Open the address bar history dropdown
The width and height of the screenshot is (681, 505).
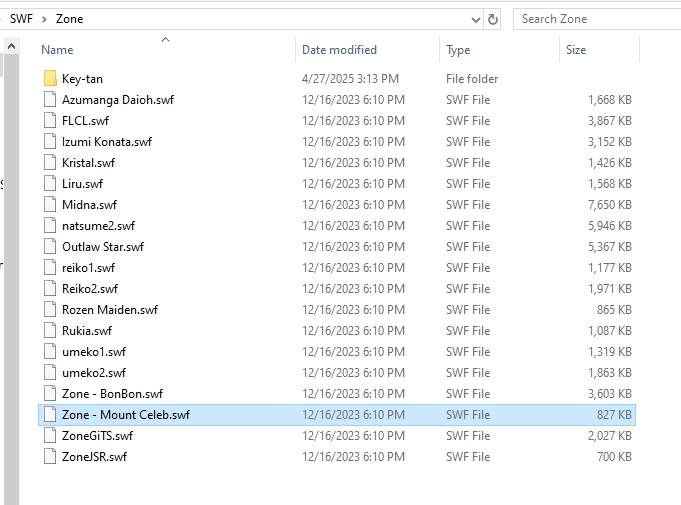point(475,19)
